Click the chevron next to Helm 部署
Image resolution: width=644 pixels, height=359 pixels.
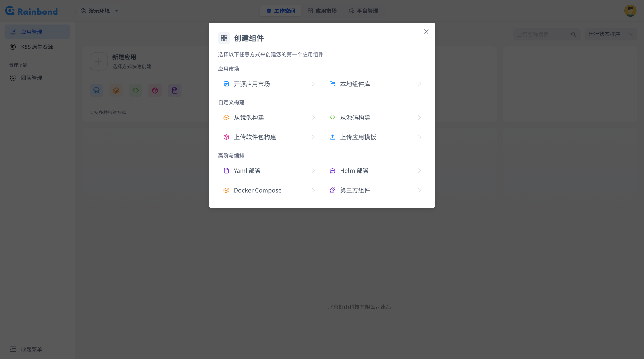point(420,171)
